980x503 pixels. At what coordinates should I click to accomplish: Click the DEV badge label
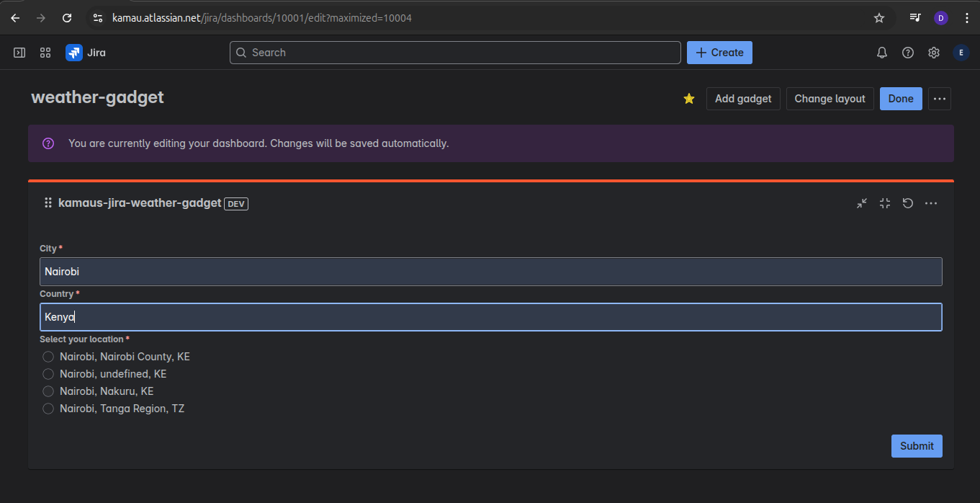236,204
